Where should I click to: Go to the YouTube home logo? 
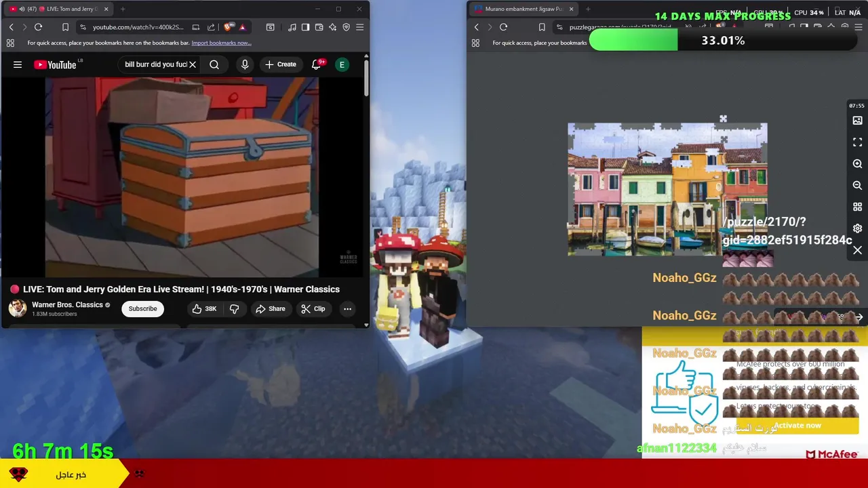click(56, 64)
